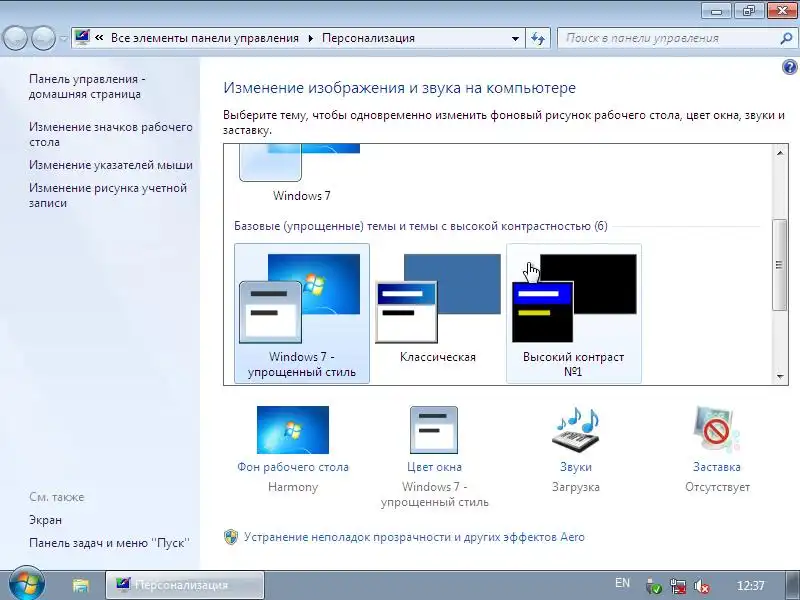Open recent pages dropdown next to navigation arrows
Viewport: 800px width, 600px height.
[x=63, y=39]
